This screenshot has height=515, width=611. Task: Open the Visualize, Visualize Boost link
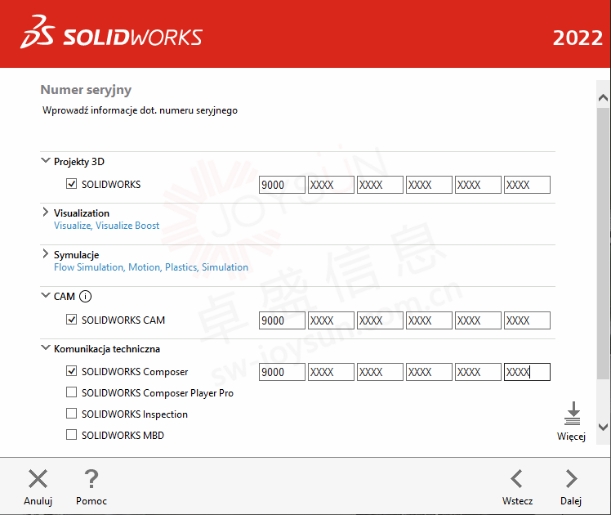coord(107,226)
